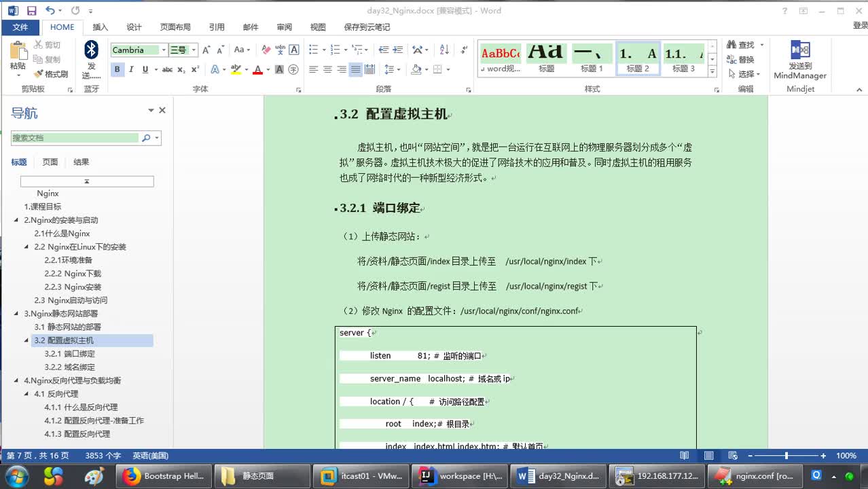Viewport: 868px width, 489px height.
Task: Collapse 2.Nginx的安装与启动 in navigation
Action: [17, 220]
